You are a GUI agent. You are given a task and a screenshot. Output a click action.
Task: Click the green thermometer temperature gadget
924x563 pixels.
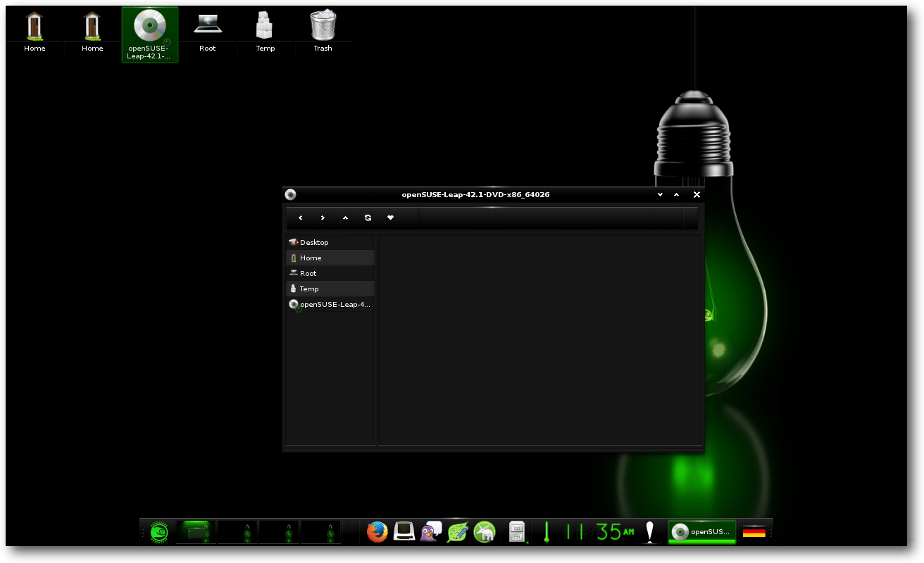point(546,532)
